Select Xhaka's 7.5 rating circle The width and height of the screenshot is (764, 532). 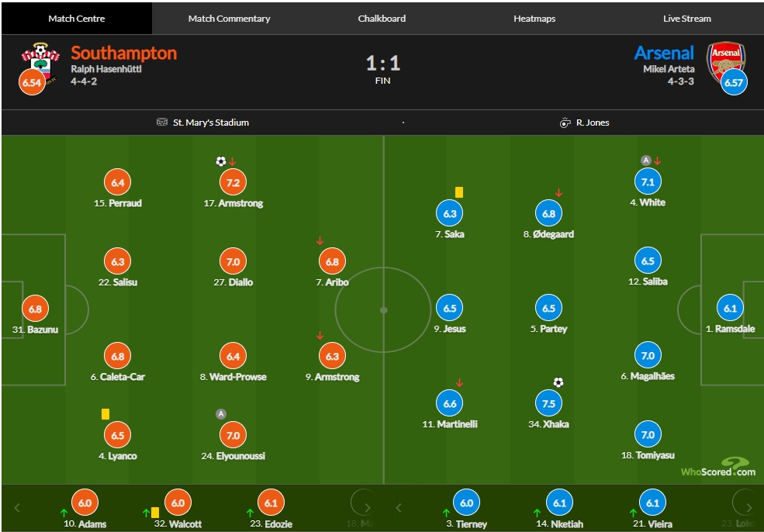click(548, 403)
